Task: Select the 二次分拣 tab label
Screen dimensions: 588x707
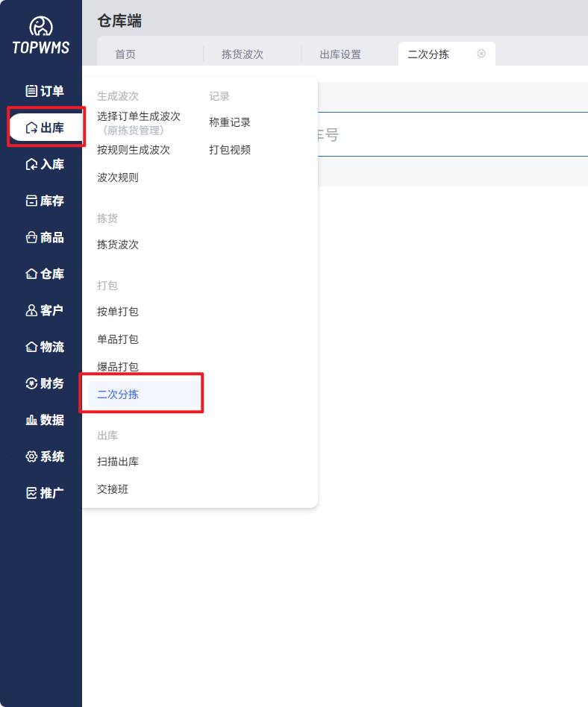Action: (428, 54)
